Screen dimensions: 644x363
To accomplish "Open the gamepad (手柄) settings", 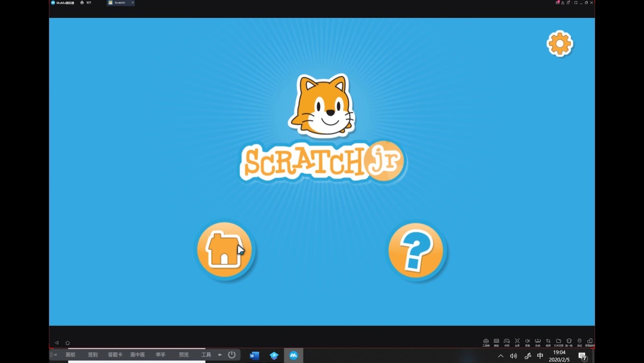I will click(507, 341).
